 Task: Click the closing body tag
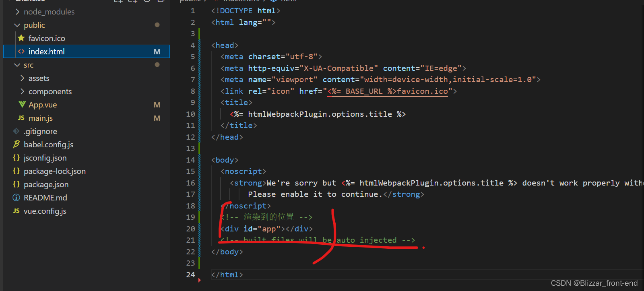[x=227, y=252]
